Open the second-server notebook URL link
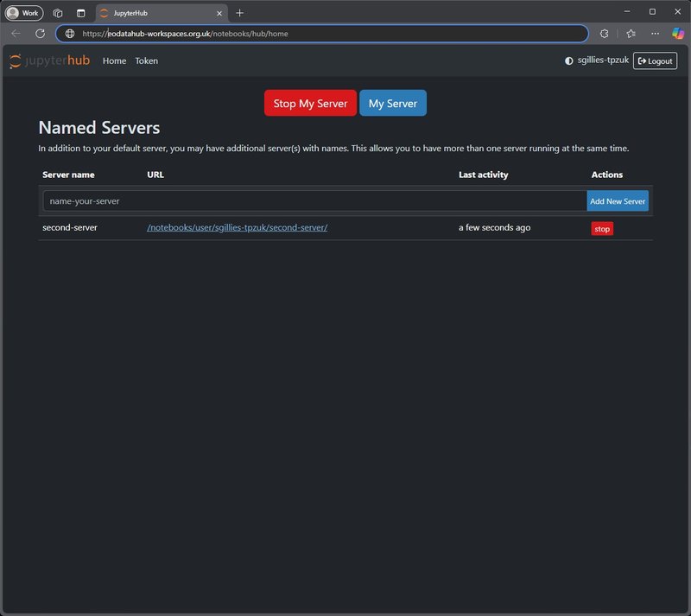 click(237, 228)
